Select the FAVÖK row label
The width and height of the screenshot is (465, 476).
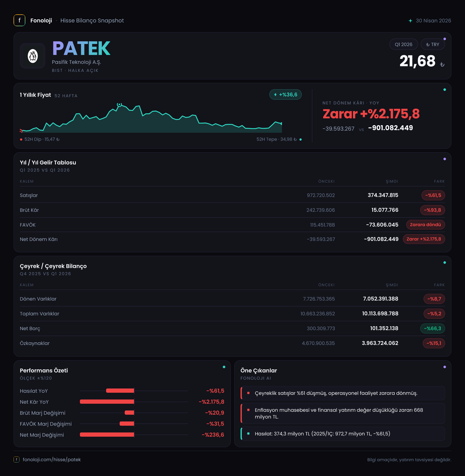coord(28,225)
